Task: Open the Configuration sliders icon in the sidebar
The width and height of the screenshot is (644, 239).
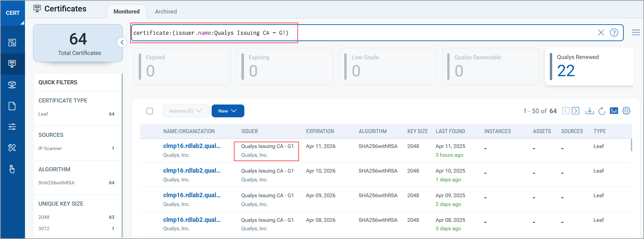Action: click(x=12, y=127)
